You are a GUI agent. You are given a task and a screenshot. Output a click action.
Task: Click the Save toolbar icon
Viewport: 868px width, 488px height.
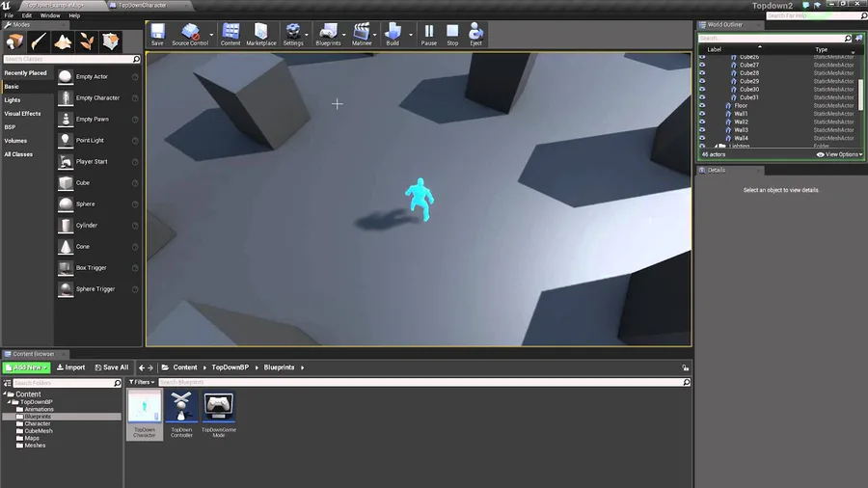pyautogui.click(x=157, y=35)
